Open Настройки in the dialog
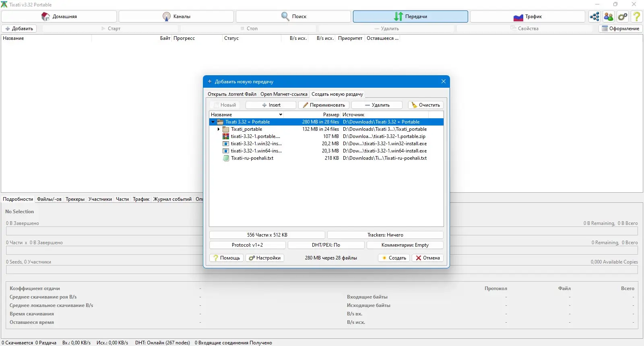 click(265, 258)
